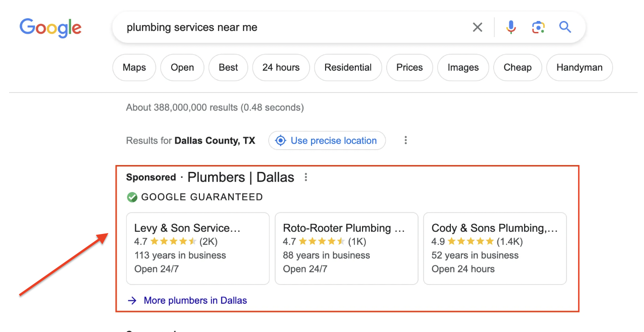Open the three-dot menu next to Plumbers Dallas
Screen dimensions: 644x332
coord(306,177)
